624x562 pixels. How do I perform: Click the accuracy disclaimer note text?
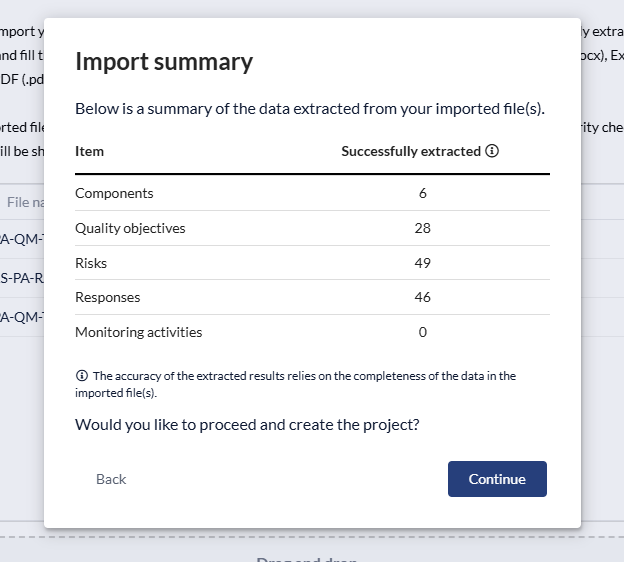pyautogui.click(x=300, y=384)
